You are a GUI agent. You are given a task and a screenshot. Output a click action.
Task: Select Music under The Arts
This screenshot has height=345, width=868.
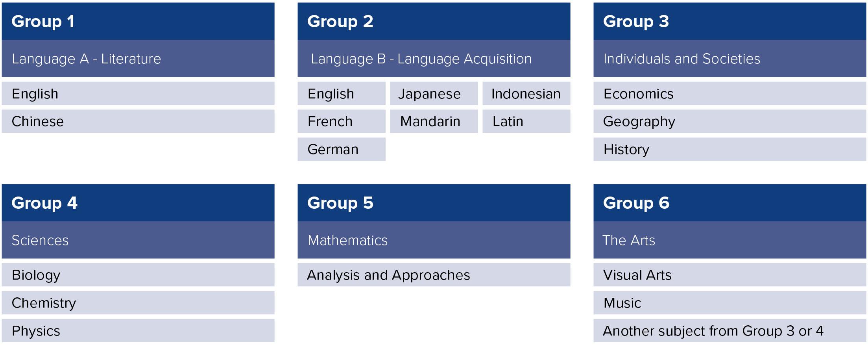(x=730, y=303)
